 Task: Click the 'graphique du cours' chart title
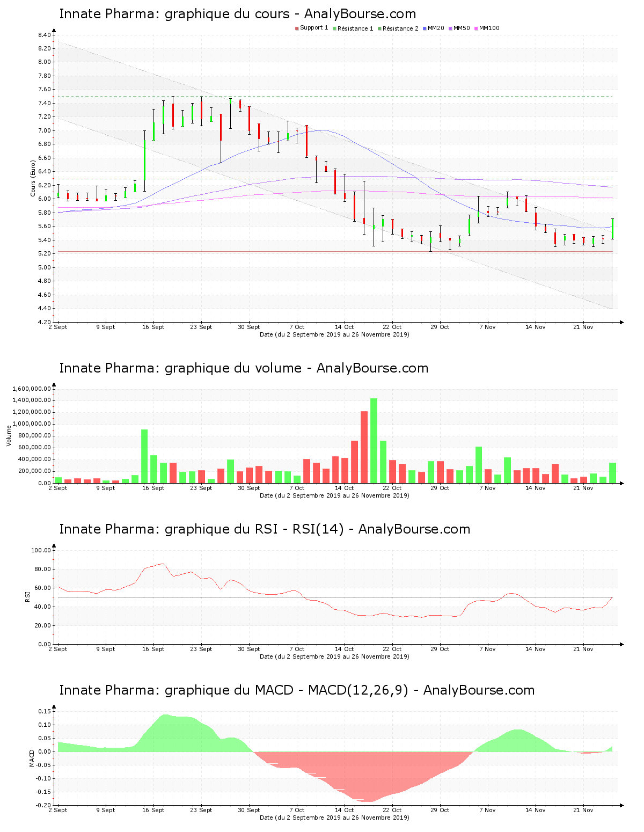tap(237, 14)
